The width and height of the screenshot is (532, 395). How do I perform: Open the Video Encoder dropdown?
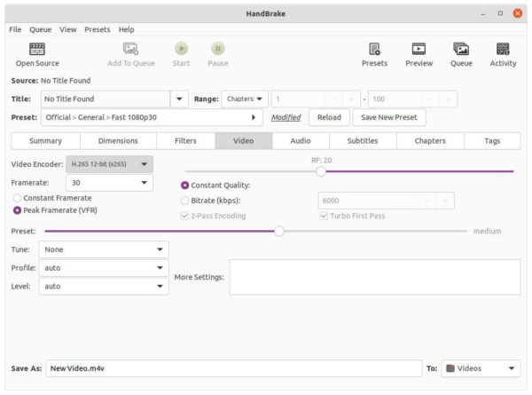point(109,164)
